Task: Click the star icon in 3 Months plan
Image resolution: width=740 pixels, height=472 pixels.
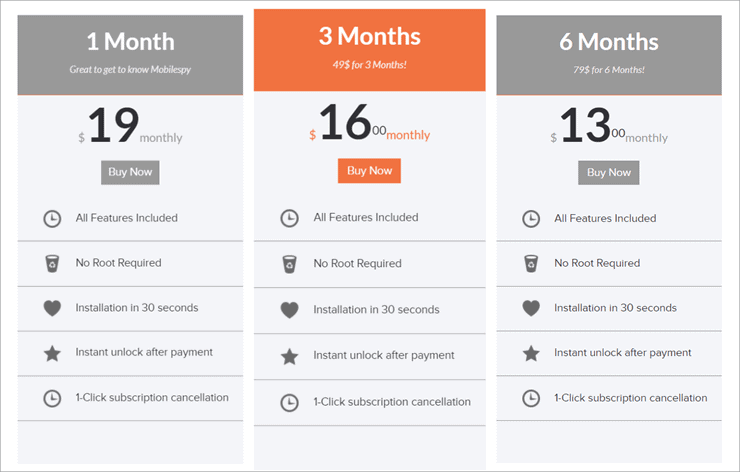Action: coord(289,356)
